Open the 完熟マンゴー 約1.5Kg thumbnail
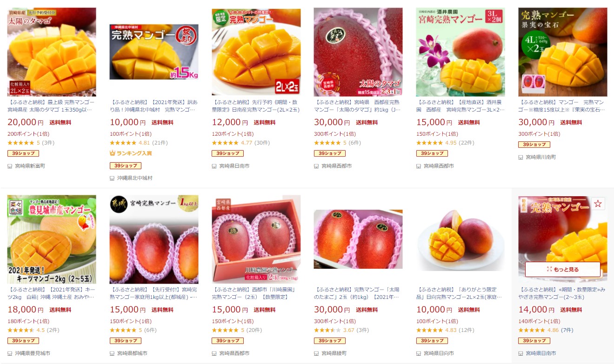614x364 pixels. tap(154, 52)
